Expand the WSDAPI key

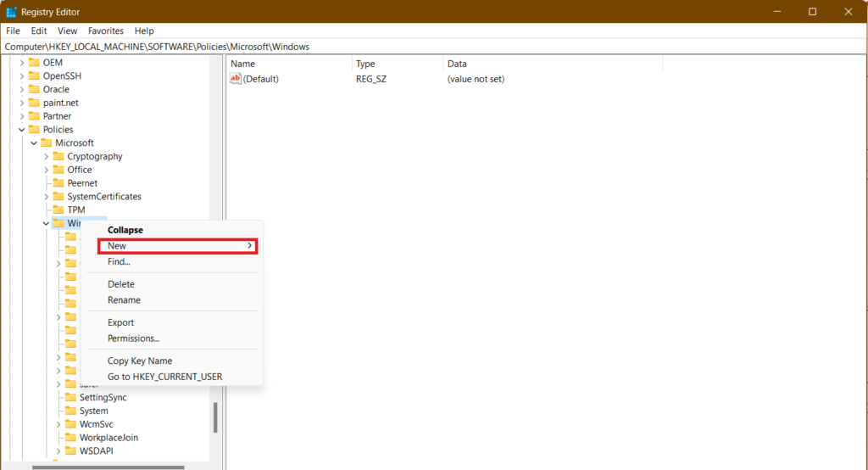(58, 450)
